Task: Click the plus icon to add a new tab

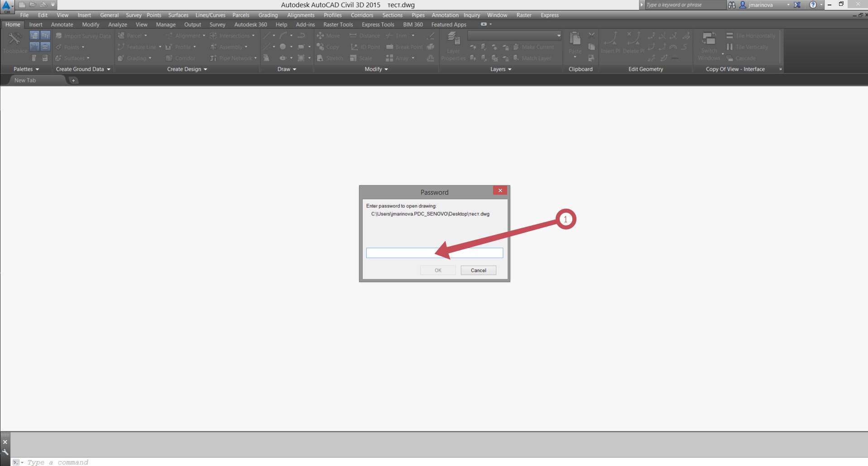Action: coord(73,80)
